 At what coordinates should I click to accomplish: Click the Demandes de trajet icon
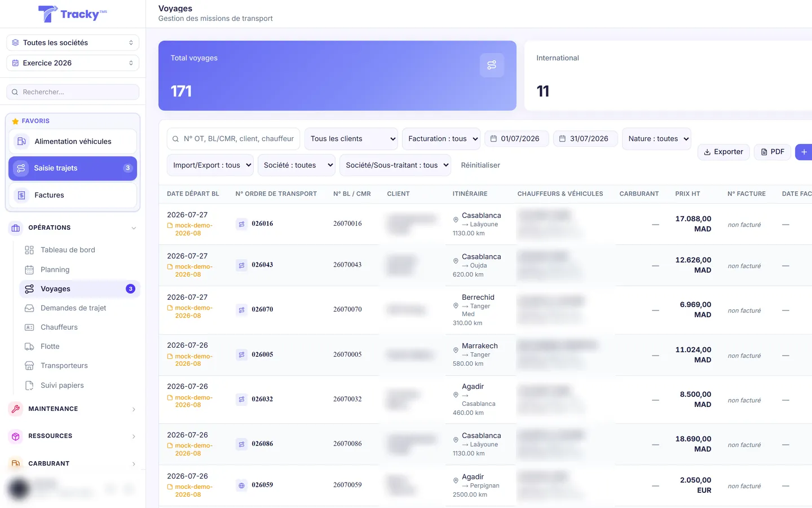click(x=29, y=308)
